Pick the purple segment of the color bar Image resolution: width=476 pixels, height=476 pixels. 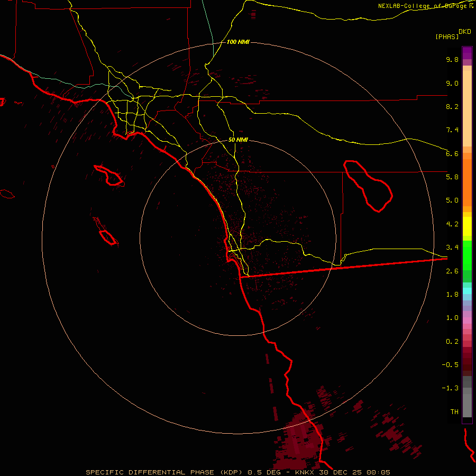pos(467,53)
